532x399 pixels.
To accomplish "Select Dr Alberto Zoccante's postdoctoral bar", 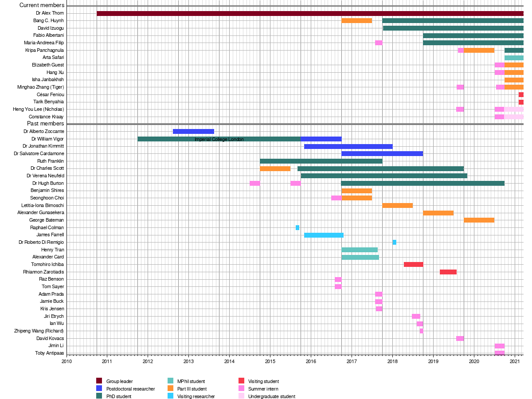I will tap(193, 131).
